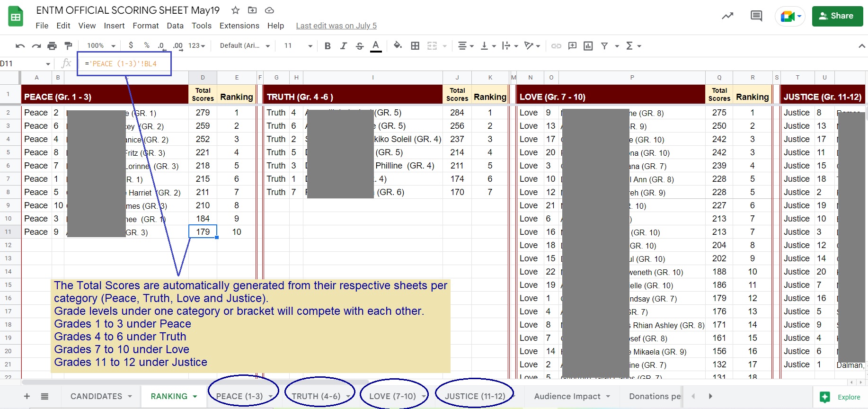Screen dimensions: 868x409
Task: Click the Insert chart icon
Action: (x=588, y=46)
